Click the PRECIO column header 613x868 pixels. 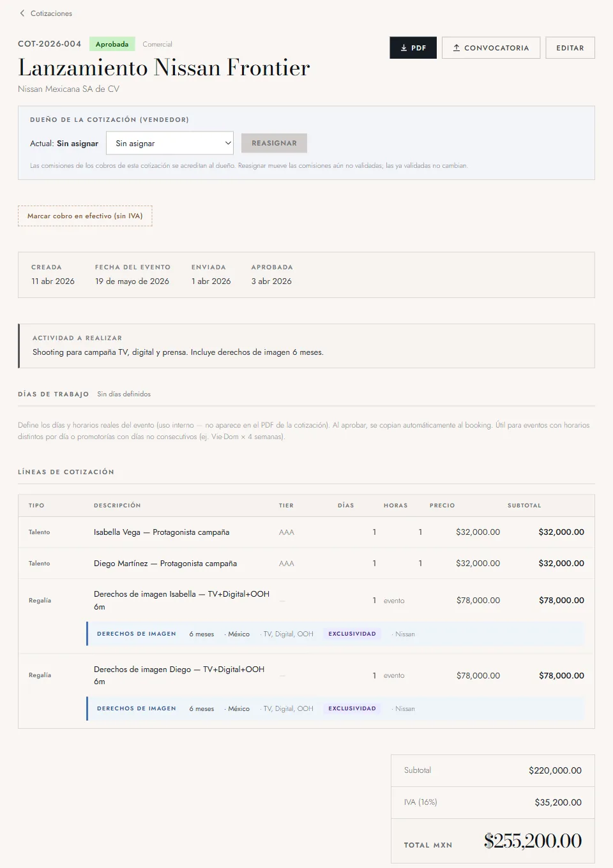click(x=443, y=505)
